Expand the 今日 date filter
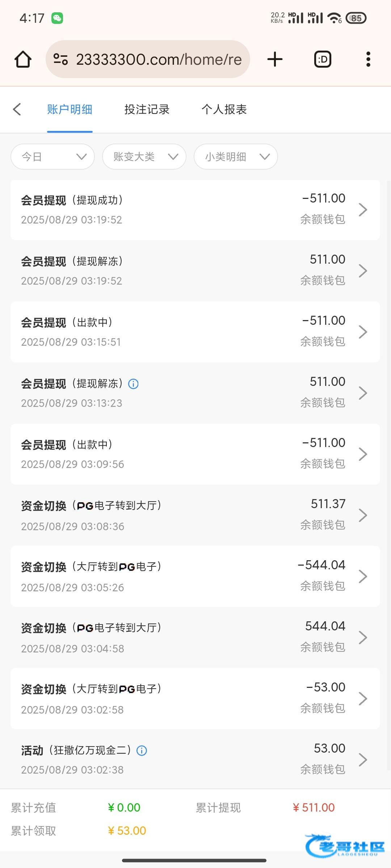 (x=53, y=157)
